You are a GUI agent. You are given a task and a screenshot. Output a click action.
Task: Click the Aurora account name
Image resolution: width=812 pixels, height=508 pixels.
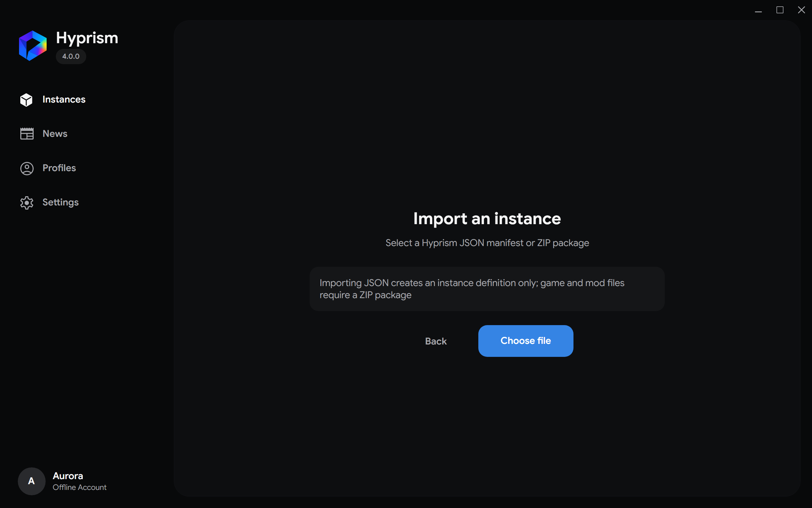68,476
